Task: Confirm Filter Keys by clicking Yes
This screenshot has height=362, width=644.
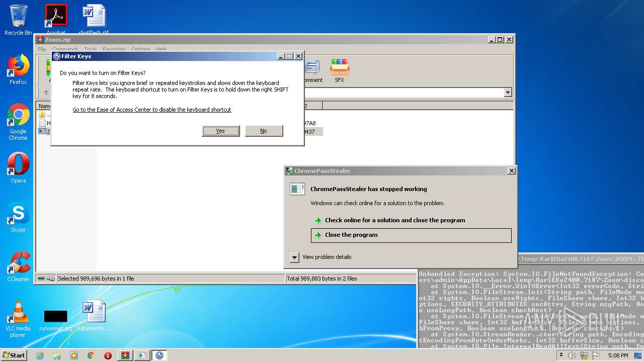Action: click(x=221, y=131)
